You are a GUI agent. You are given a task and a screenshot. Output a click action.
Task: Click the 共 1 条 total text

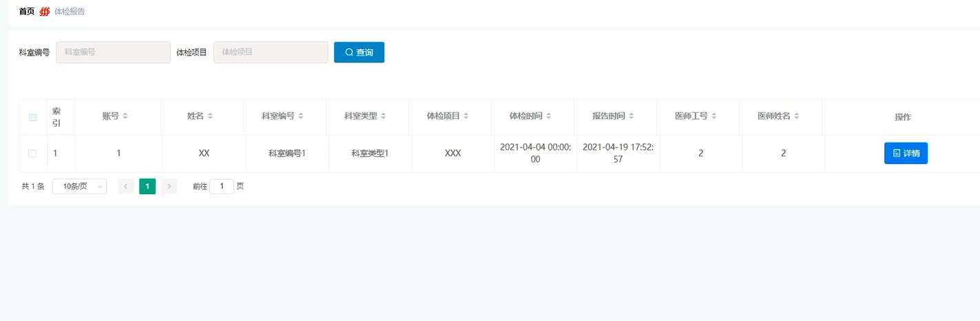[33, 186]
